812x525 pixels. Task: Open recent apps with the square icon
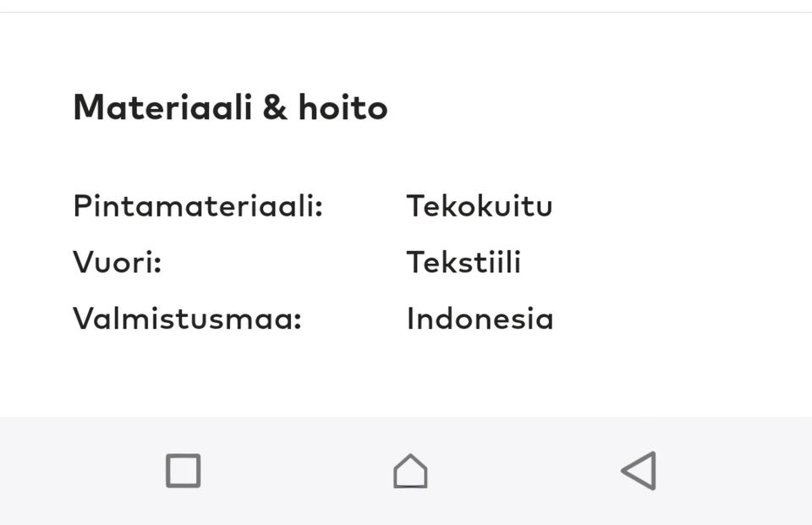point(183,471)
